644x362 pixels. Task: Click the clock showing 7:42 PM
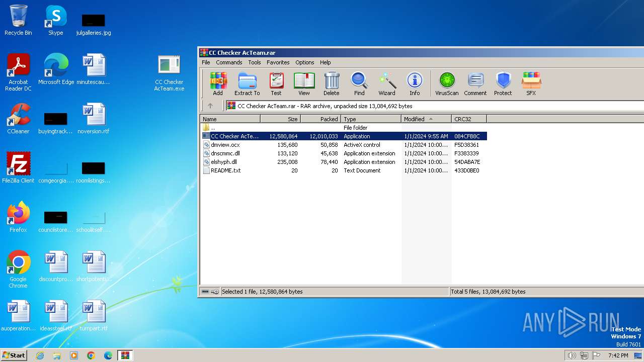tap(618, 355)
